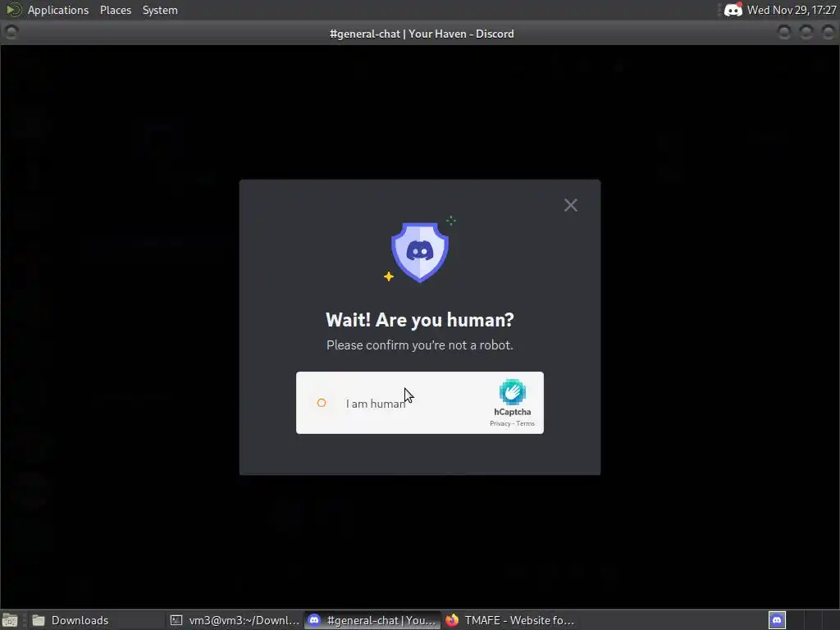
Task: Switch to #general-chat Discord taskbar item
Action: [373, 620]
